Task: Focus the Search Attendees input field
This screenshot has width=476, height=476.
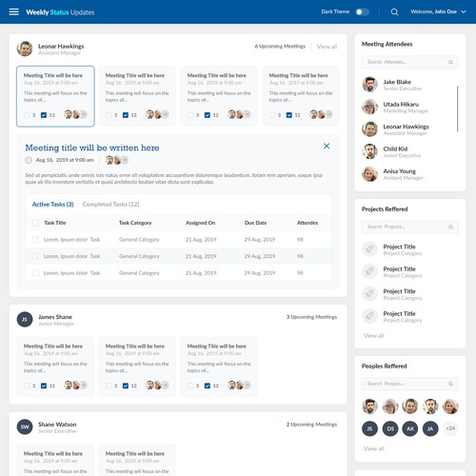Action: [409, 62]
